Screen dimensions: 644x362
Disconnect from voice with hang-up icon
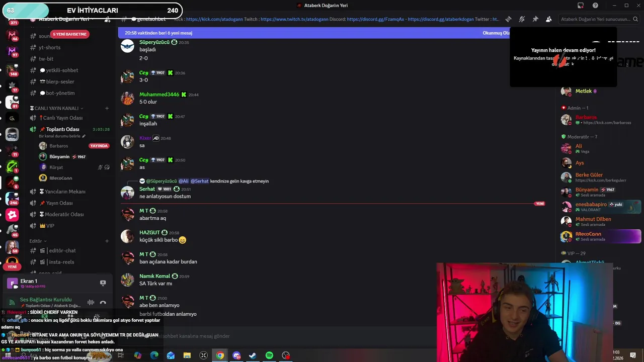click(103, 302)
